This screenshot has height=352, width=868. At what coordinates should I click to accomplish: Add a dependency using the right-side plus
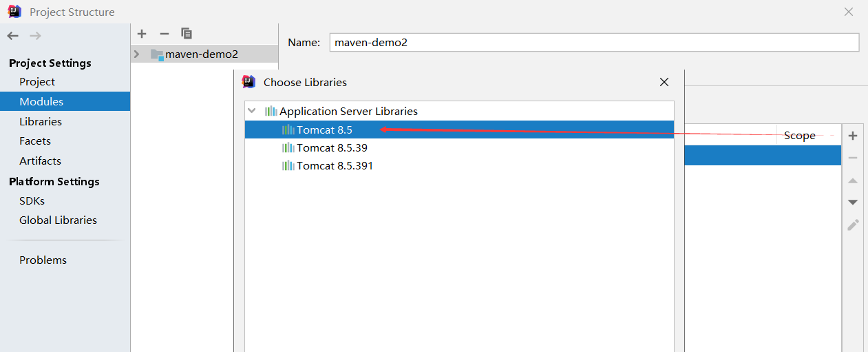tap(853, 136)
